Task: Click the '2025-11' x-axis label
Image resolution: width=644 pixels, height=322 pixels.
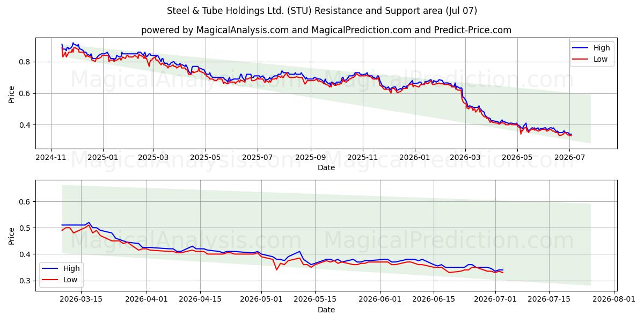Action: tap(363, 158)
